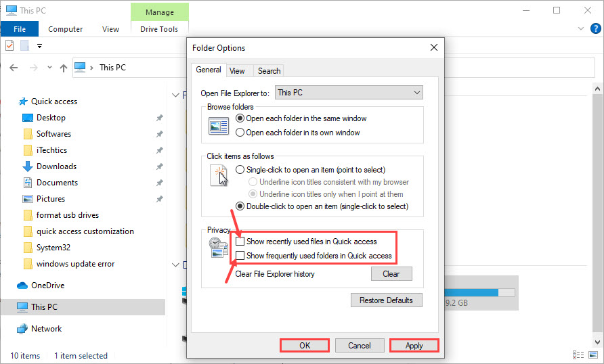Open the View ribbon tab in Explorer
604x364 pixels.
110,29
